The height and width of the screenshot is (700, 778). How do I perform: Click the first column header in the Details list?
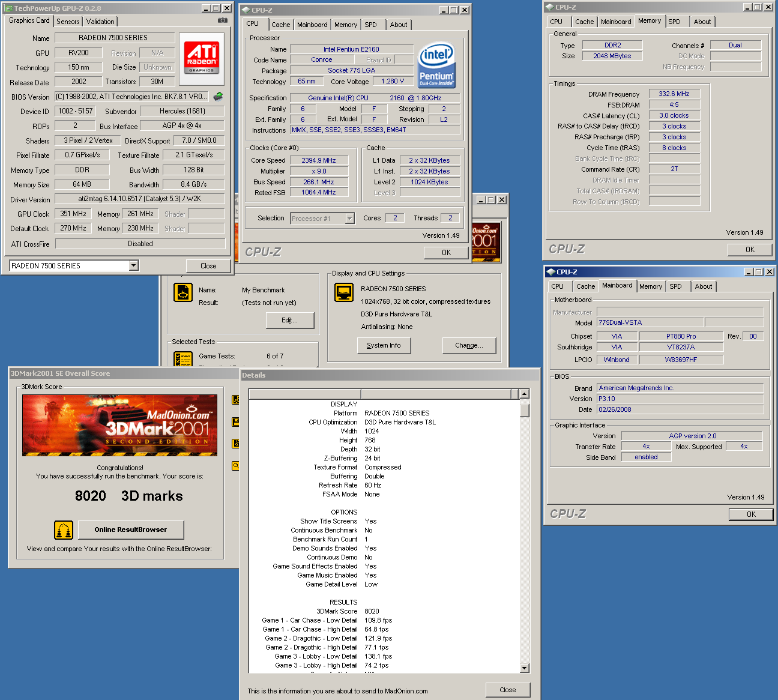[x=305, y=394]
